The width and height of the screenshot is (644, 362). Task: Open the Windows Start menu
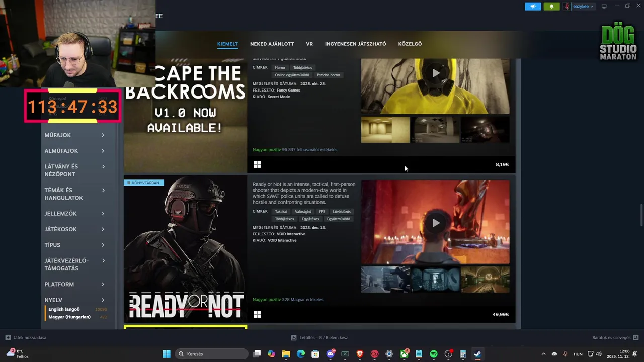[x=166, y=354]
